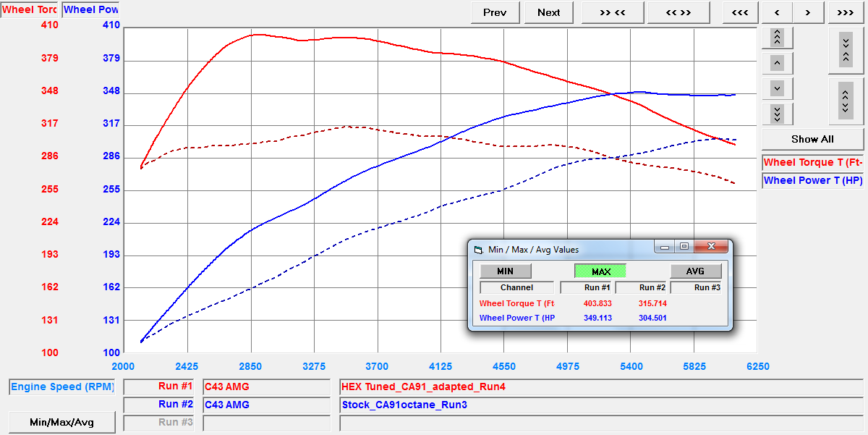
Task: Compress vertical scale with inward-arrows button
Action: click(844, 48)
